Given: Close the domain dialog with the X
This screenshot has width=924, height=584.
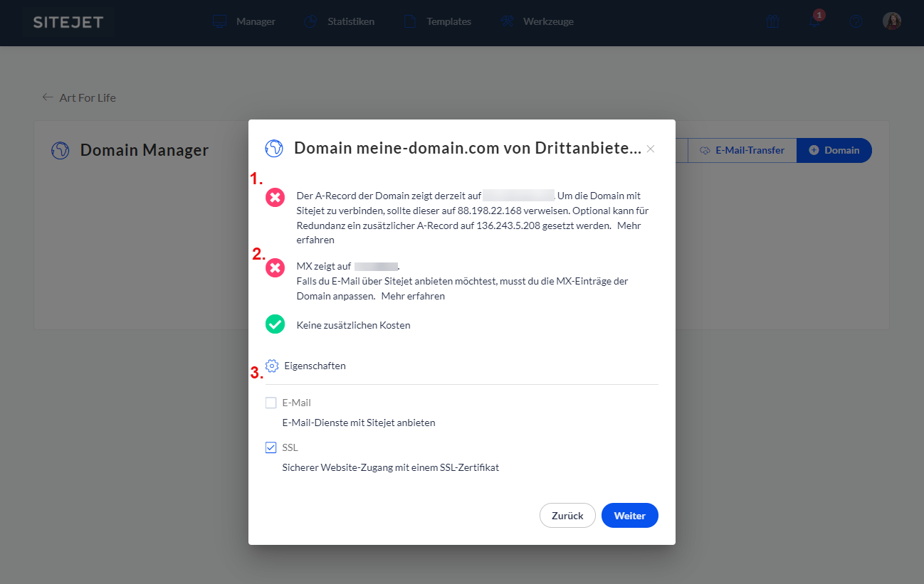Looking at the screenshot, I should (650, 149).
